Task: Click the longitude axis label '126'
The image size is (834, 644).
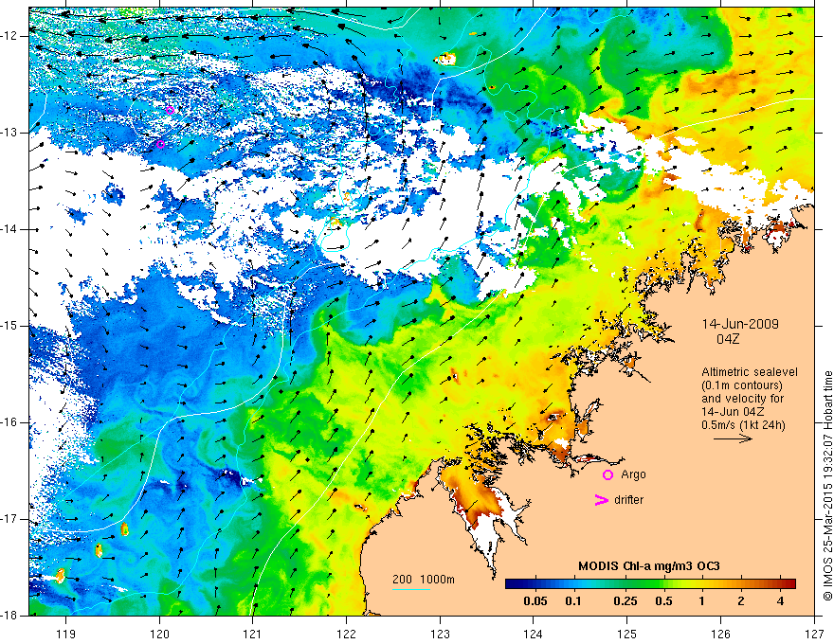Action: (x=720, y=635)
